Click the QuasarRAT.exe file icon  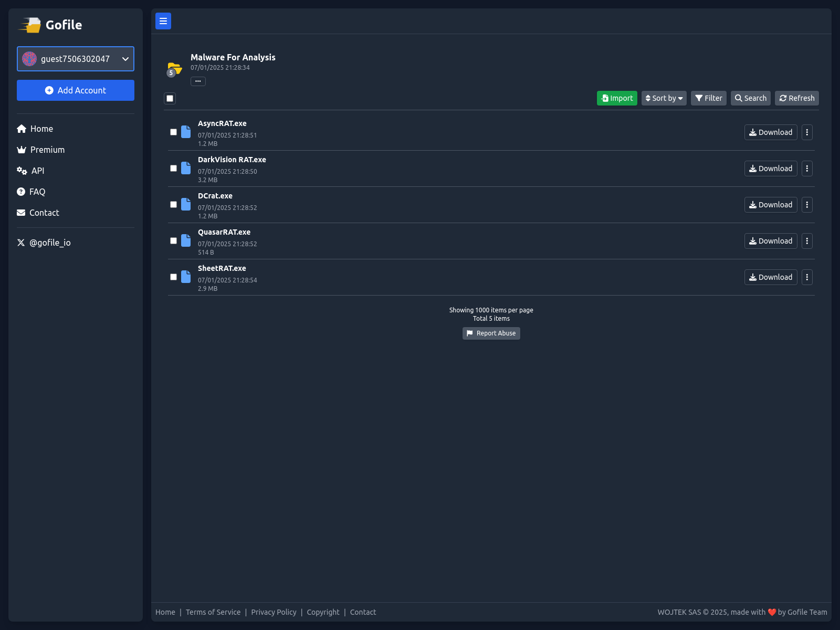(x=186, y=240)
